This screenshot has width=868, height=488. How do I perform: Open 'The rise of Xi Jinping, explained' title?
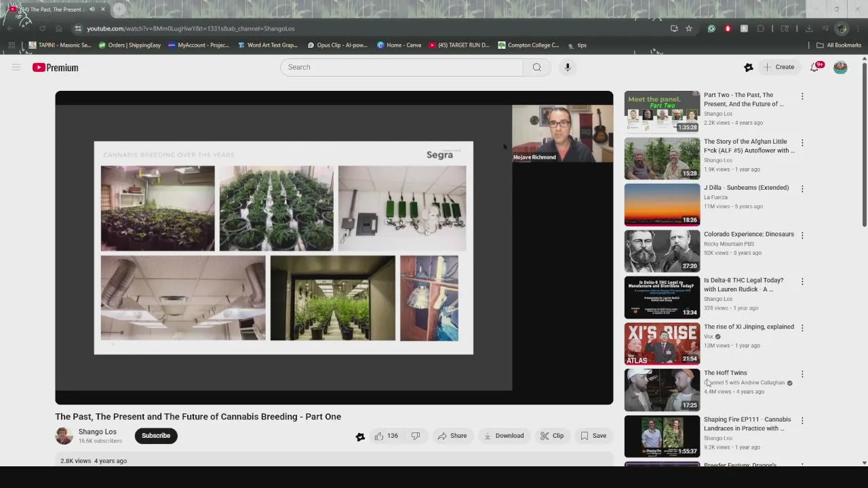749,327
